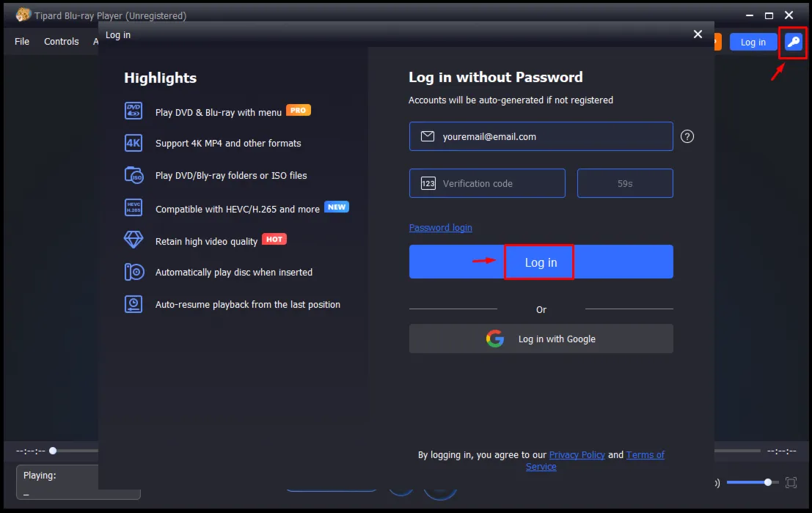
Task: Click the 123 icon in verification field
Action: (428, 183)
